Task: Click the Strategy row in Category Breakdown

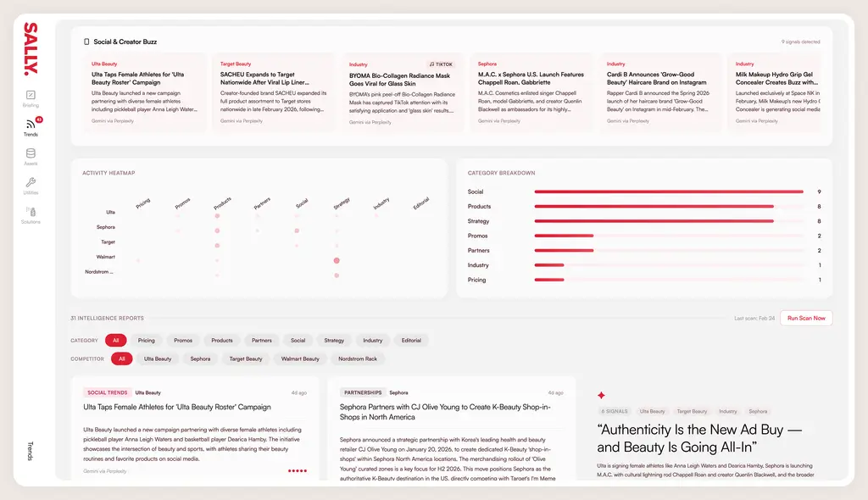Action: 644,221
